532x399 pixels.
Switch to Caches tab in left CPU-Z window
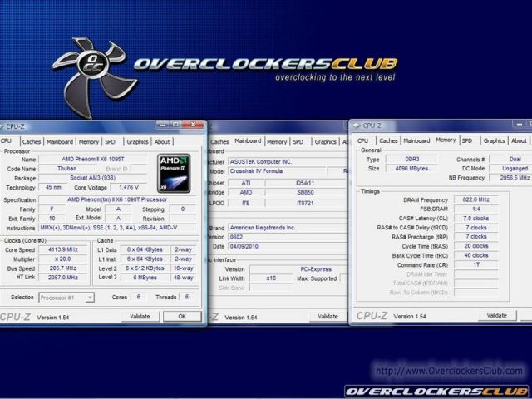(x=32, y=142)
